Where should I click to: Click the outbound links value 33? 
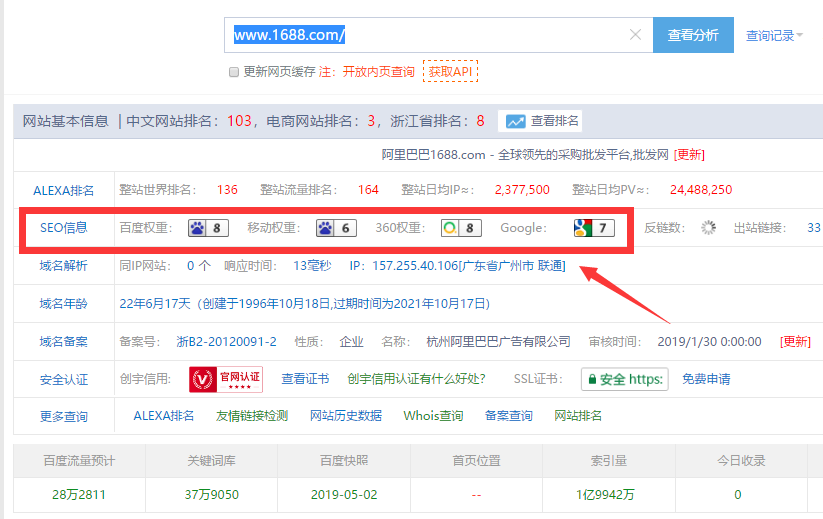click(814, 228)
